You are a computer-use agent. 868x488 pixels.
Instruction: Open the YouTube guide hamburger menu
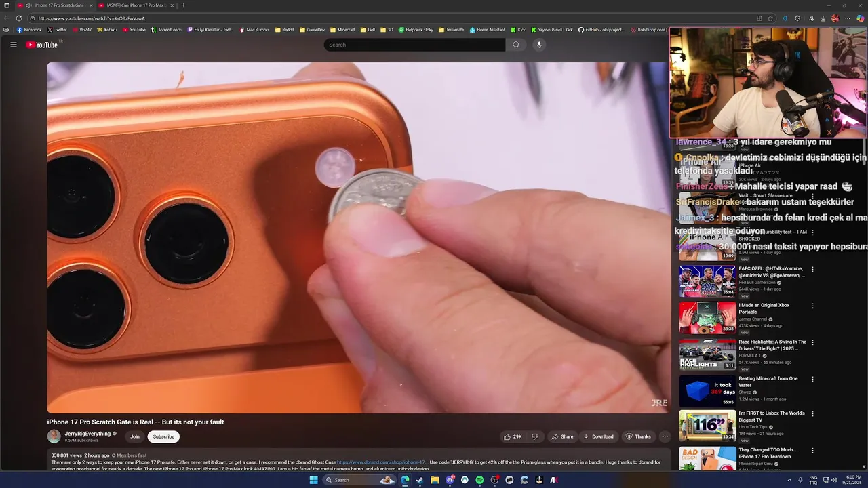(13, 45)
